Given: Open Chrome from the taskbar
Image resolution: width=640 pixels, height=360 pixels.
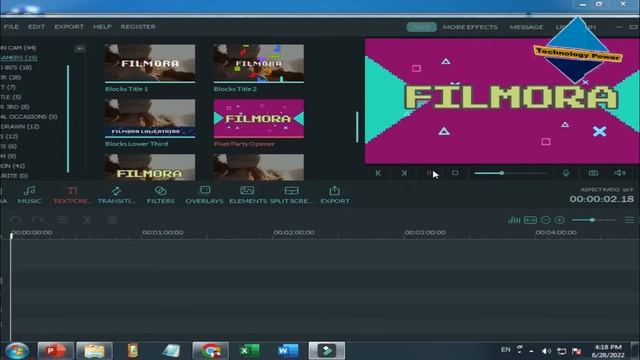Looking at the screenshot, I should coord(210,351).
